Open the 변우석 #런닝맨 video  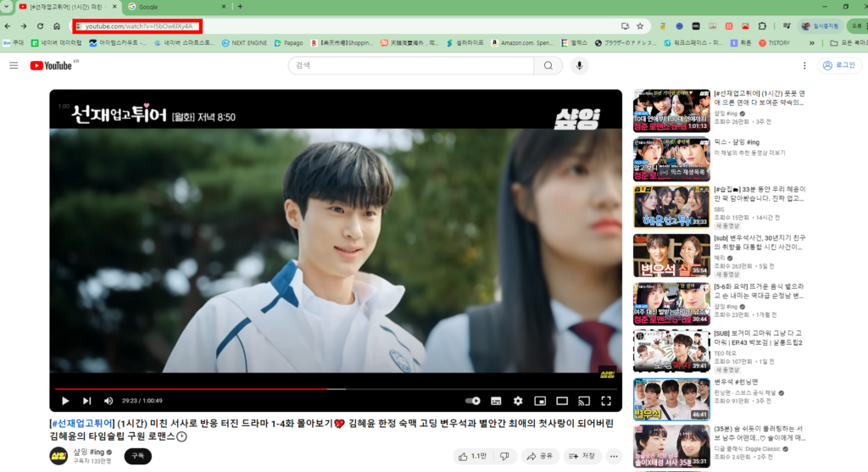click(x=736, y=382)
